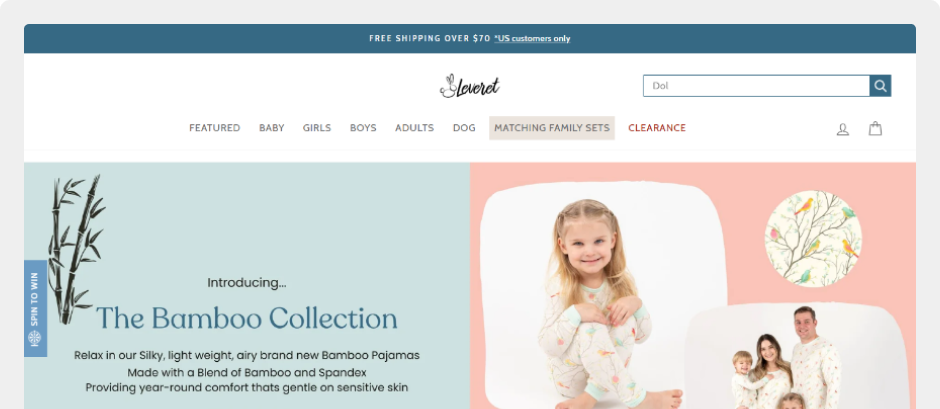Open the account login icon
Image resolution: width=940 pixels, height=409 pixels.
[x=843, y=129]
